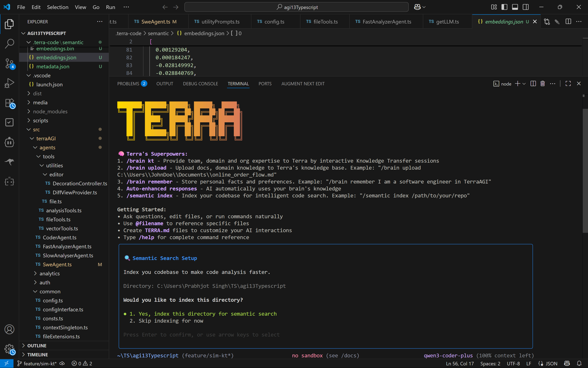The width and height of the screenshot is (588, 368).
Task: Expand the OUTLINE section
Action: click(37, 346)
